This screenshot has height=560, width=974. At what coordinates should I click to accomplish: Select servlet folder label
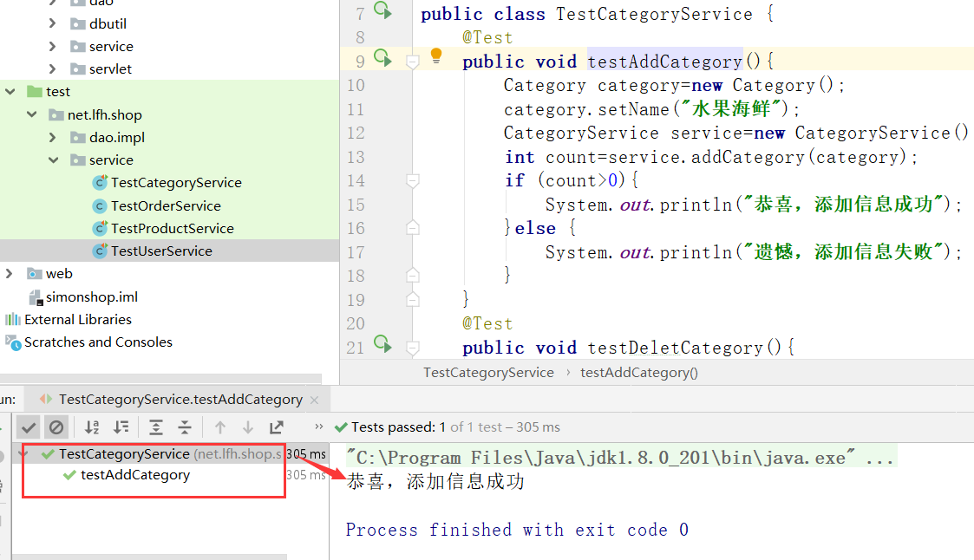(110, 68)
